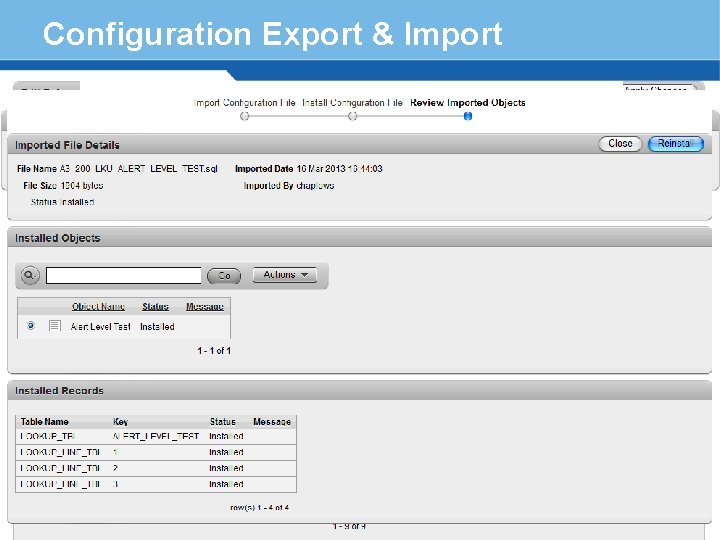Click Installed status of Alert Level Test
The height and width of the screenshot is (540, 720).
pyautogui.click(x=157, y=326)
